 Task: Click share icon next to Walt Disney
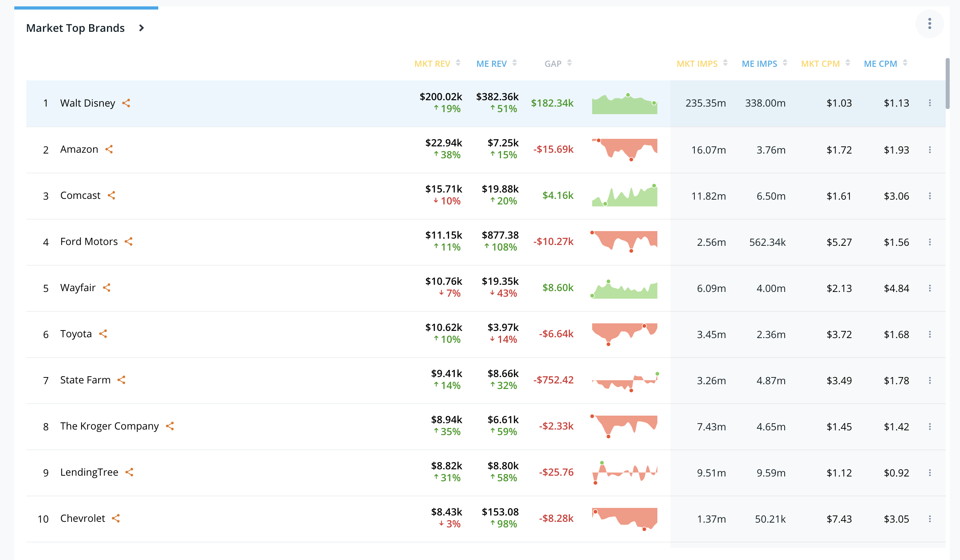pyautogui.click(x=126, y=103)
